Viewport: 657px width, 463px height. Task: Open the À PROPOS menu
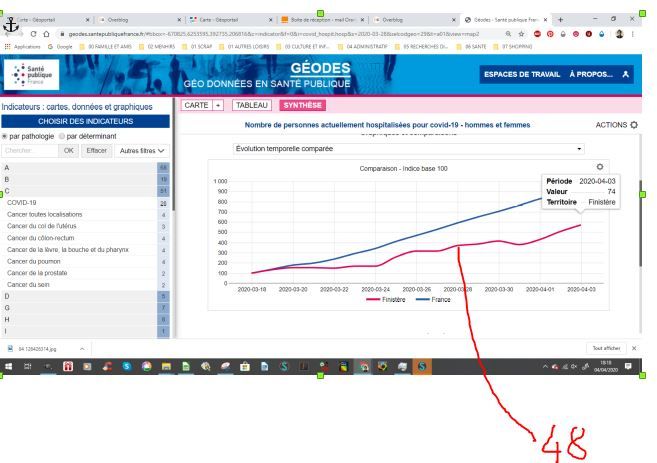tap(591, 75)
